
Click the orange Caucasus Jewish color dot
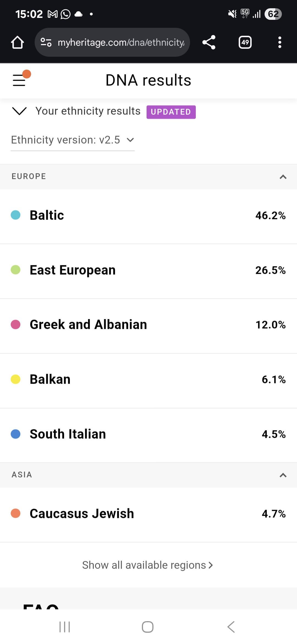[x=15, y=514]
